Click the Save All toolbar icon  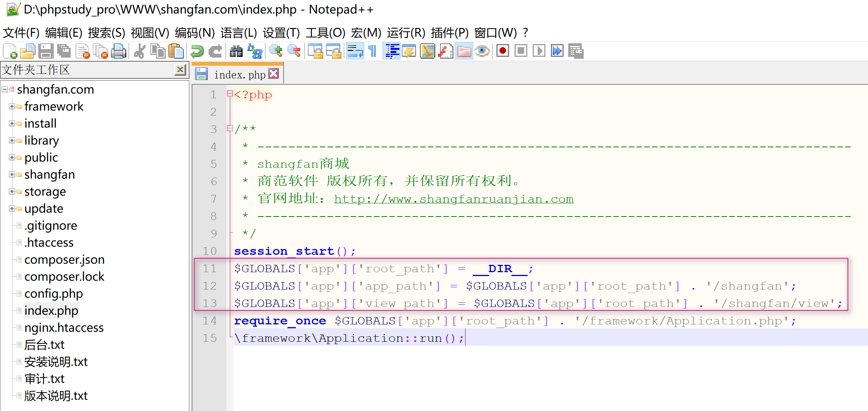(64, 51)
